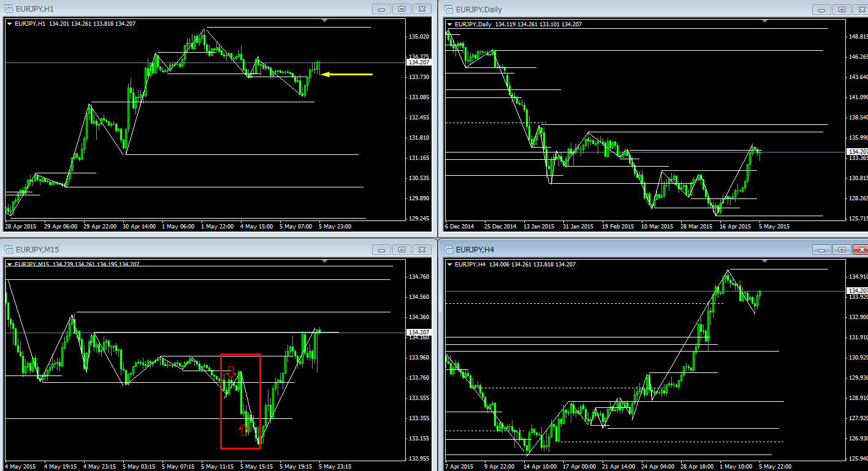Screen dimensions: 868x471
Task: Select the red down arrow on the M15 chart
Action: 232,371
